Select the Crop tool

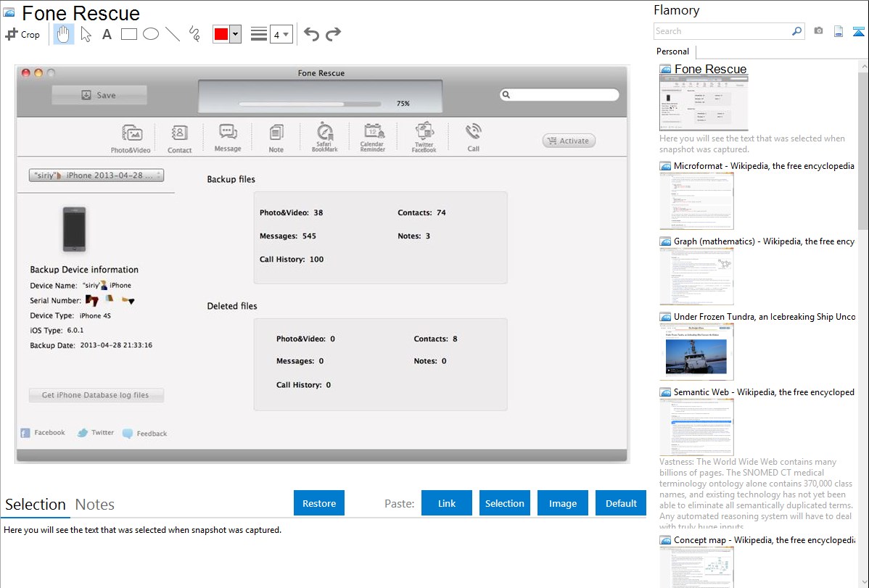coord(22,34)
